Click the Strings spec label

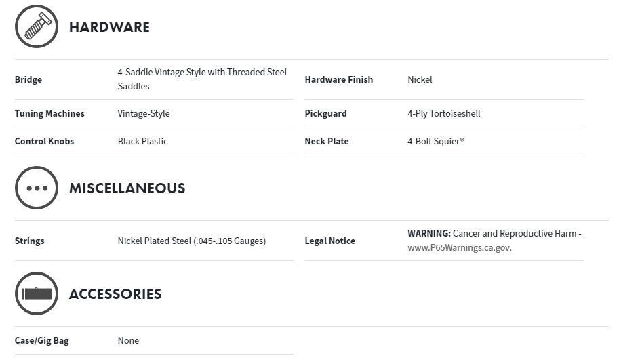click(x=29, y=241)
